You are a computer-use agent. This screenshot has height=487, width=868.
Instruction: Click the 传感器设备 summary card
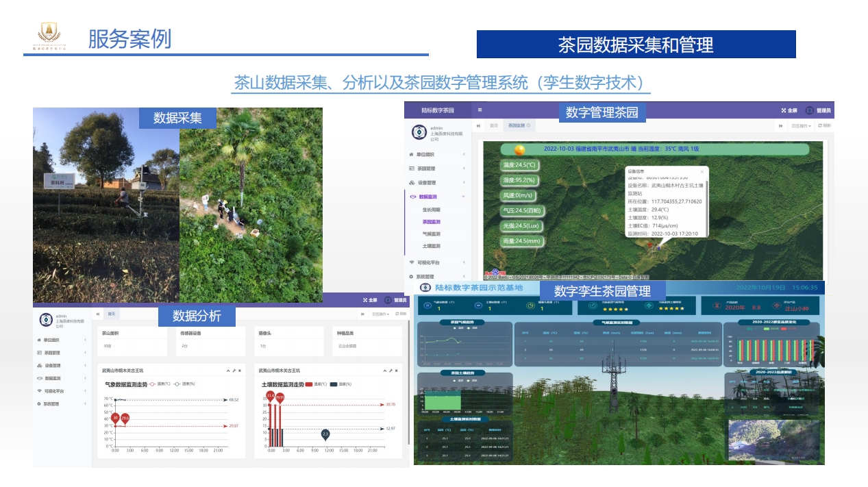pos(210,340)
